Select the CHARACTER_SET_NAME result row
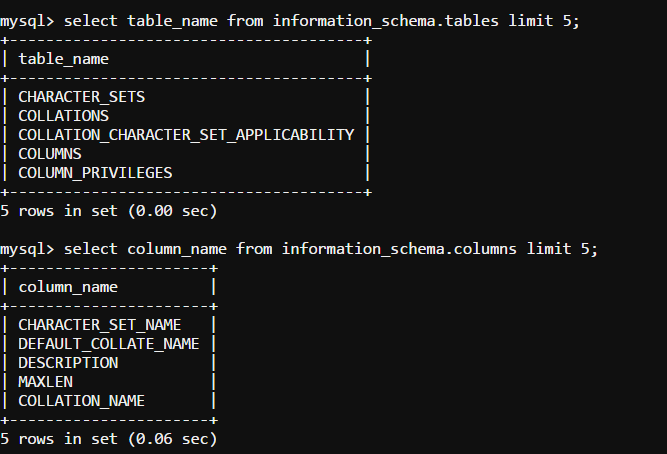 pos(100,325)
